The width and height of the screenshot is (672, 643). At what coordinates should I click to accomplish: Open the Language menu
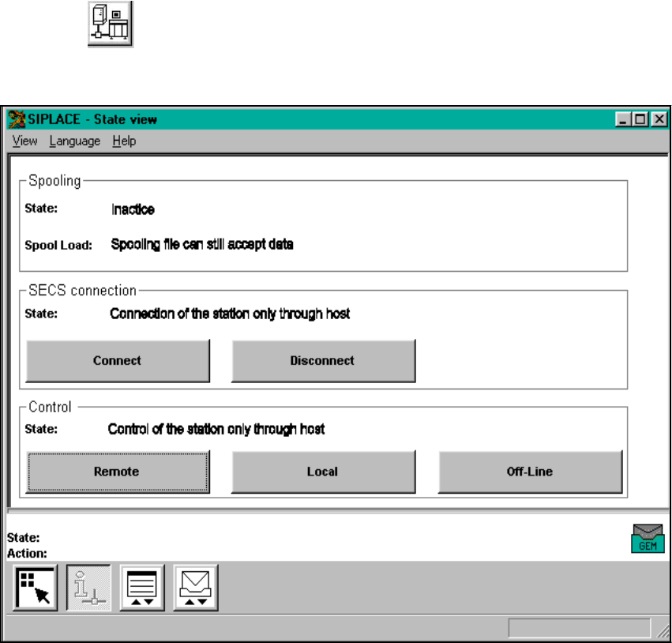[74, 141]
